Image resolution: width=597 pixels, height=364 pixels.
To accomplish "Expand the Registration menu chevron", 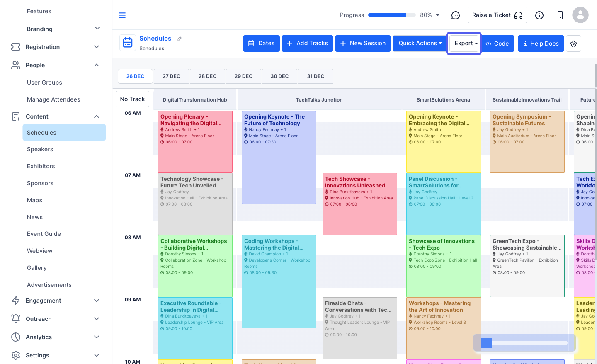I will coord(97,47).
